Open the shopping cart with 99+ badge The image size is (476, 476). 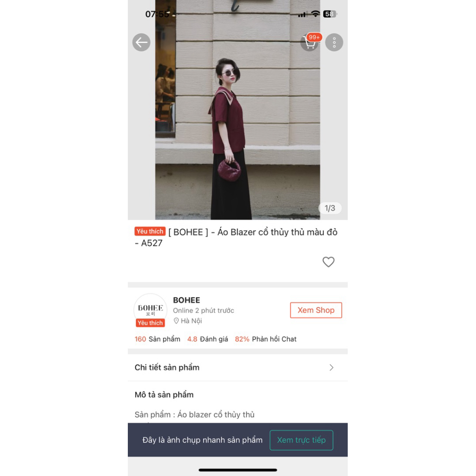click(x=311, y=42)
